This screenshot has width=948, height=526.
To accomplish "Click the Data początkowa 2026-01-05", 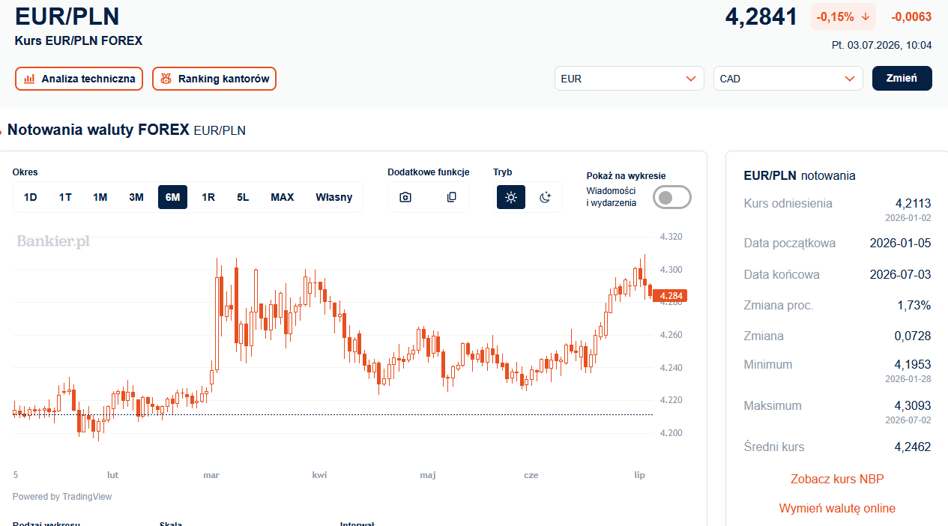I will (900, 243).
